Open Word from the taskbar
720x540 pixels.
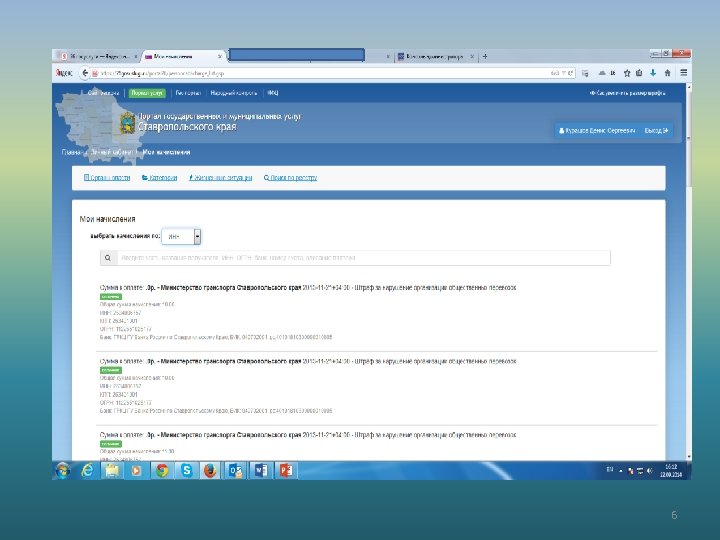(x=261, y=471)
